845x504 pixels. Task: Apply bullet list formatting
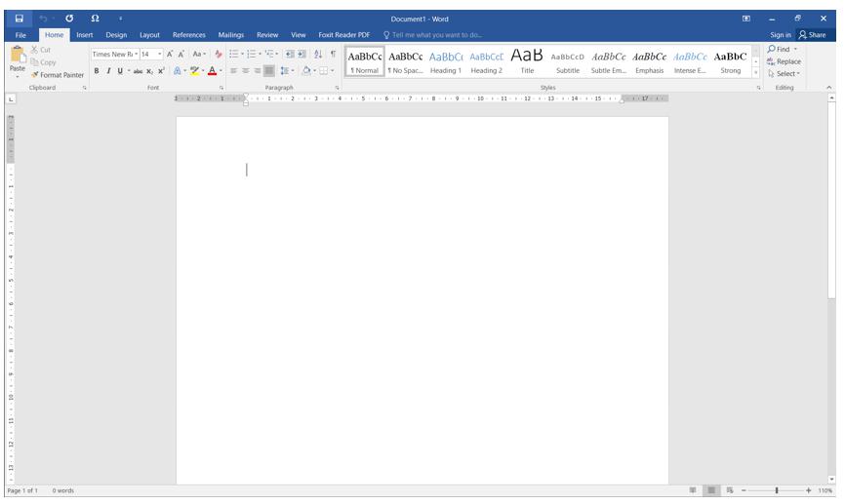tap(234, 55)
